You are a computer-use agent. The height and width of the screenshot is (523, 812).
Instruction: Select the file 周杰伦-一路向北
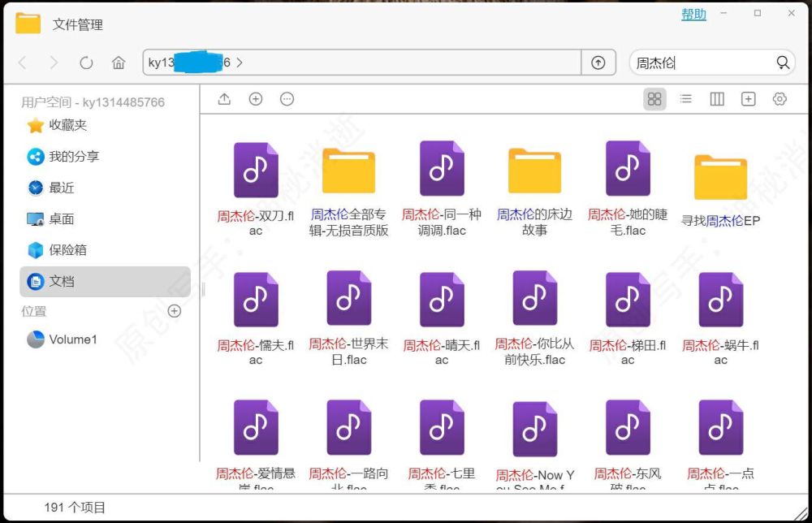(x=348, y=444)
